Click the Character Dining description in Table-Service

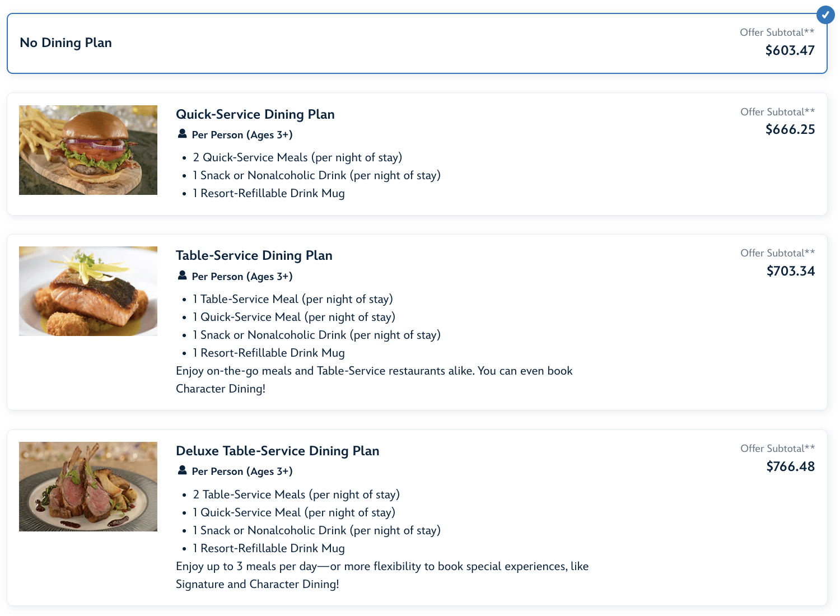(x=374, y=380)
